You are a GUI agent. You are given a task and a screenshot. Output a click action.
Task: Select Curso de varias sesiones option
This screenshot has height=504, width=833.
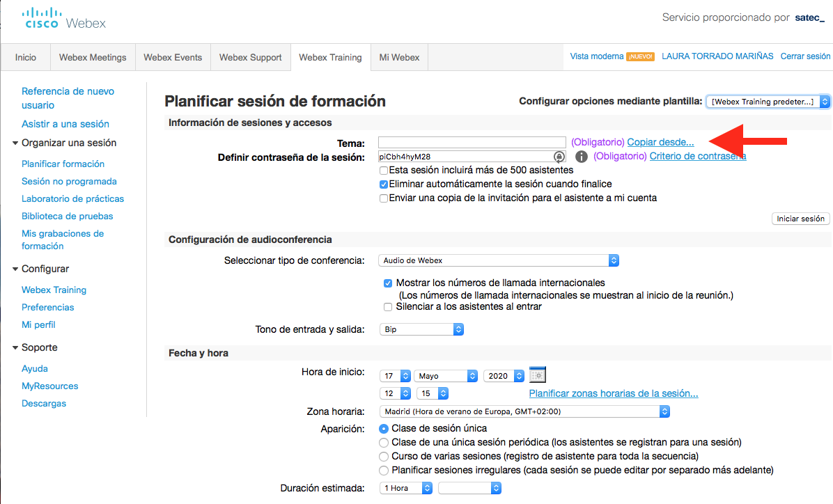coord(383,457)
